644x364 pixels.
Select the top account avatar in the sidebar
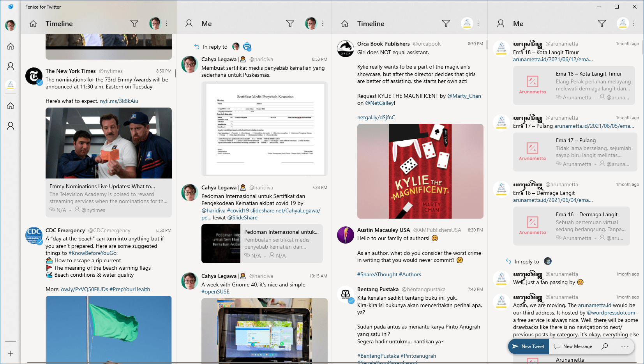pyautogui.click(x=11, y=25)
